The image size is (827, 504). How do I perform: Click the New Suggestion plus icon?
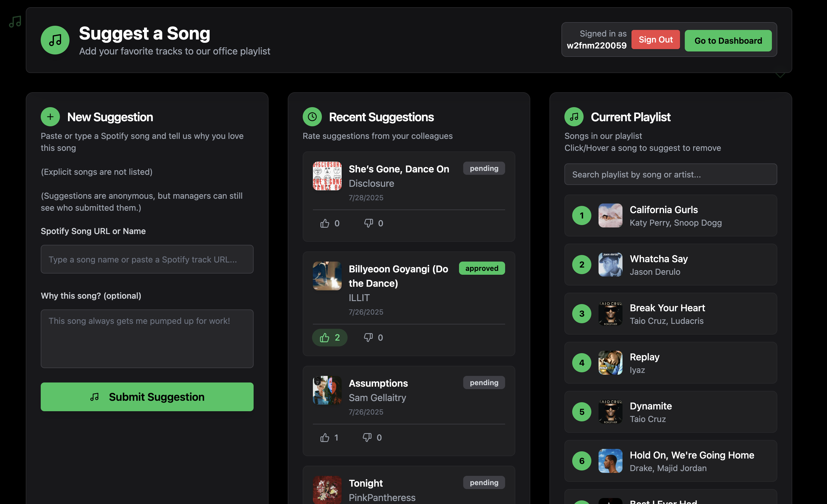coord(50,117)
